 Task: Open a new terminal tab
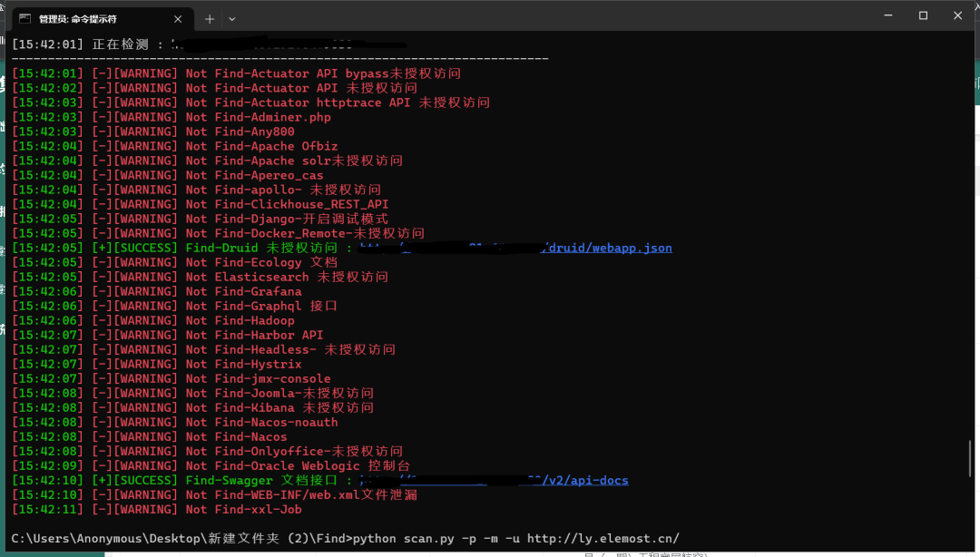point(210,19)
